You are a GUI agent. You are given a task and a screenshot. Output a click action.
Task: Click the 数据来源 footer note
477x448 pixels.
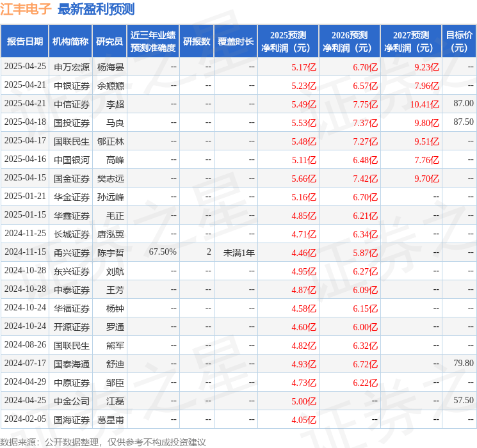pos(103,442)
